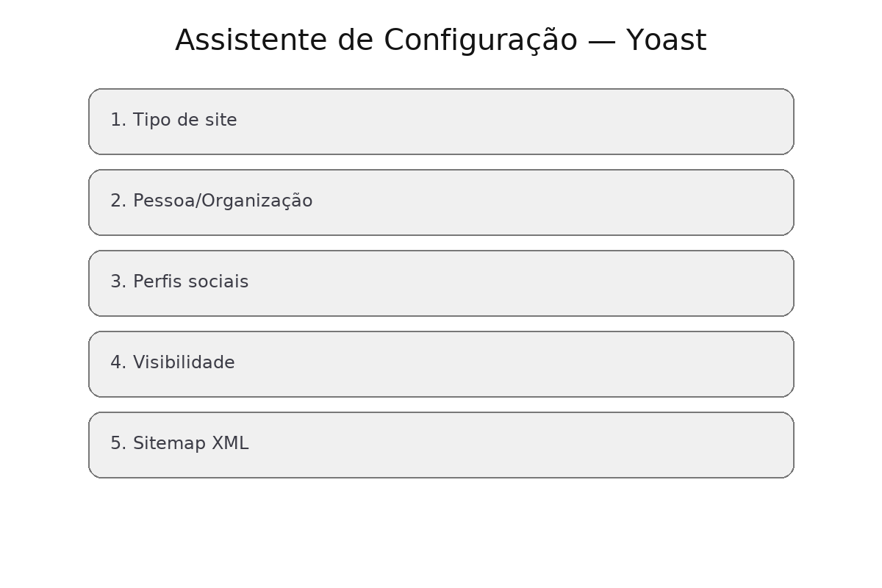Select the Tipo de site wizard step
The image size is (882, 588).
tap(441, 121)
